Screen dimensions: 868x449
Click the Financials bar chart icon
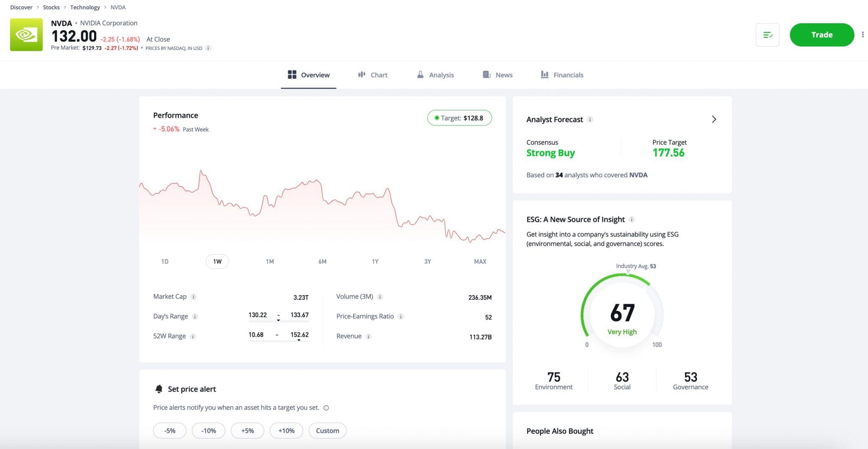point(545,75)
